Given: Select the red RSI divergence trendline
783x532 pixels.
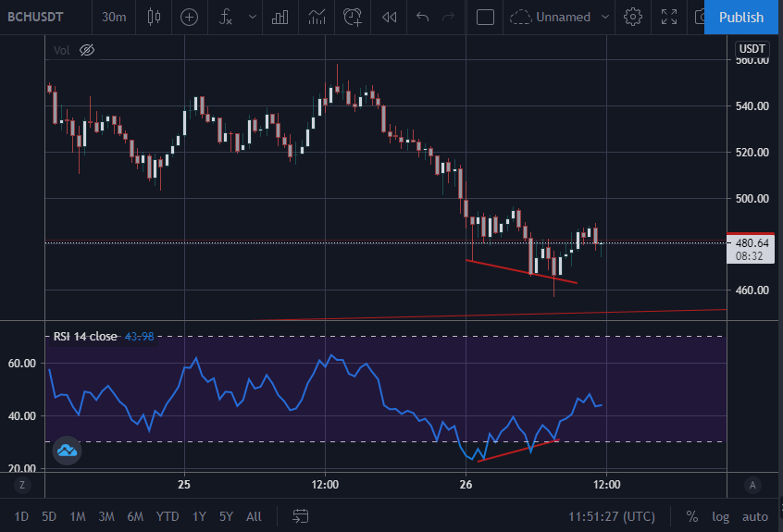Looking at the screenshot, I should tap(518, 451).
